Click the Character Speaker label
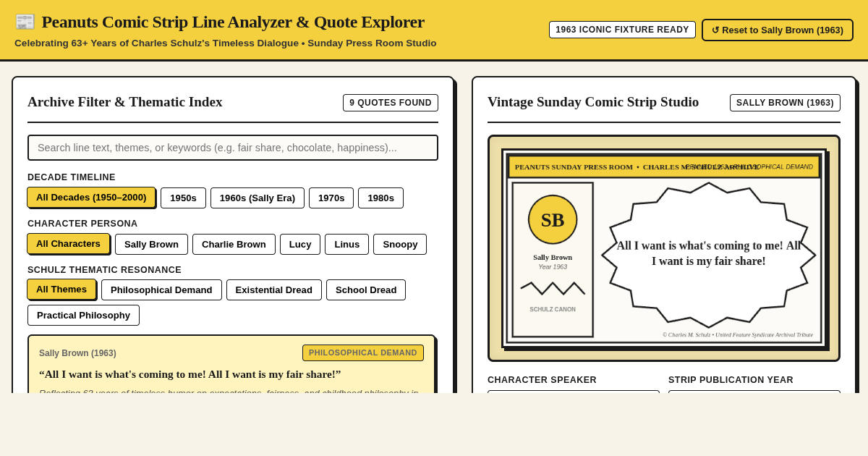The width and height of the screenshot is (868, 456). (x=542, y=380)
